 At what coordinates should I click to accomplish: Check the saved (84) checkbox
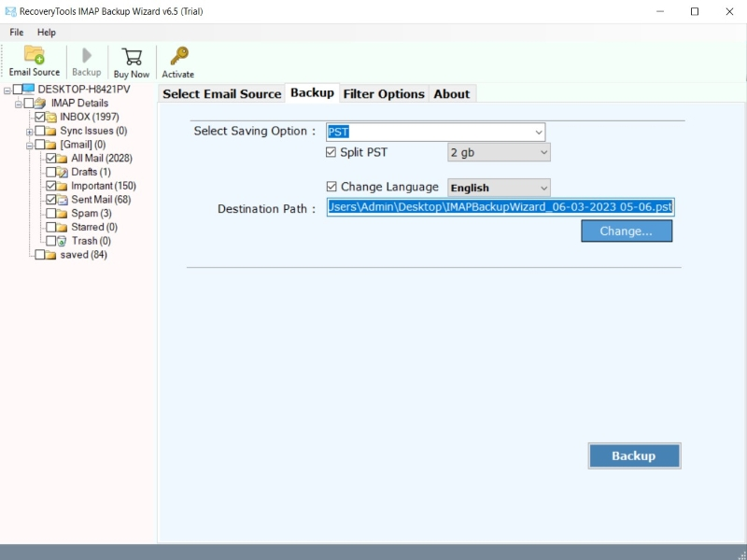coord(40,255)
